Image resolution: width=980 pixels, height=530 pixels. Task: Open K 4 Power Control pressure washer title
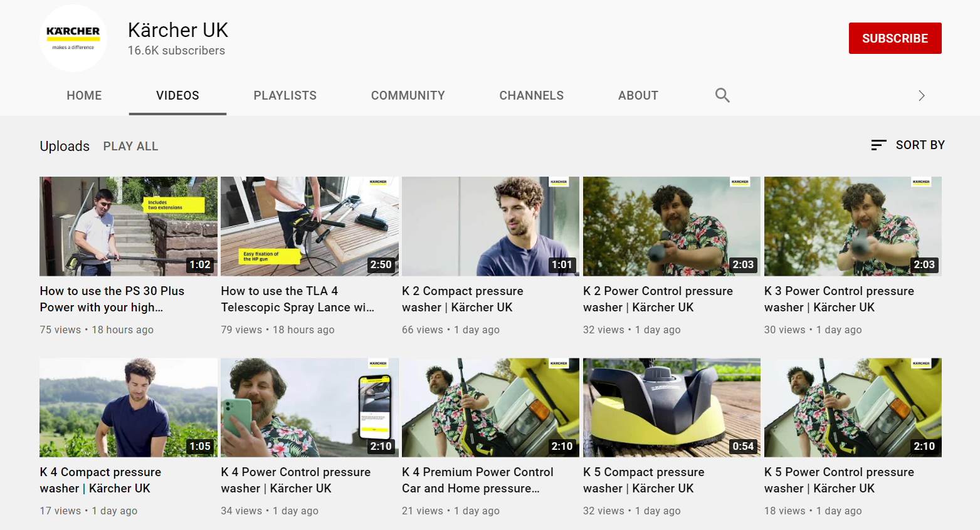[295, 481]
